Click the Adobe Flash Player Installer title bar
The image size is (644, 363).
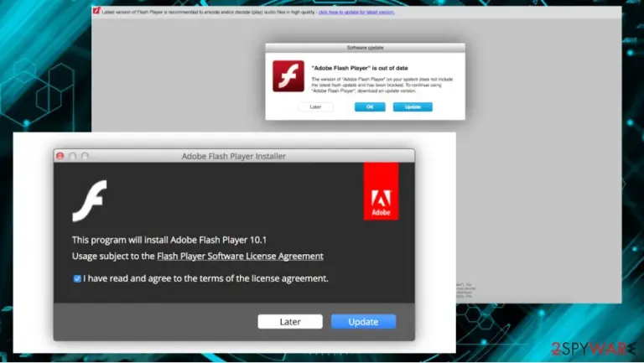234,156
